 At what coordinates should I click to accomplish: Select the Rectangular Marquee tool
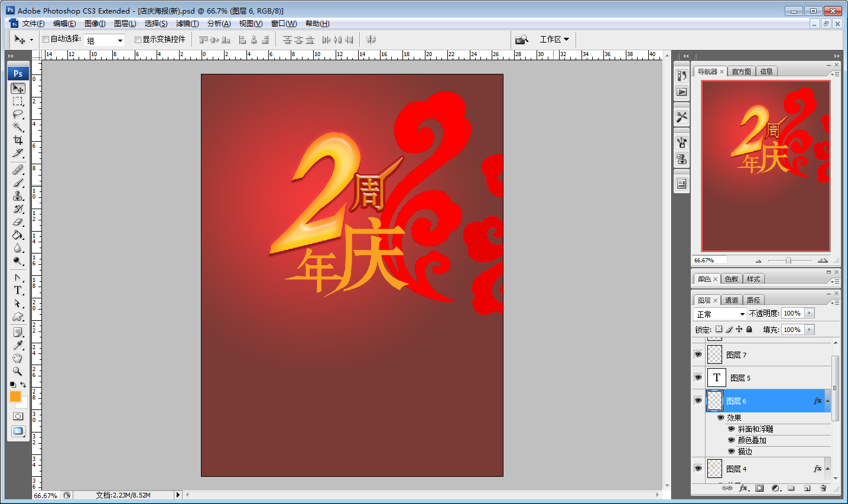(x=18, y=102)
